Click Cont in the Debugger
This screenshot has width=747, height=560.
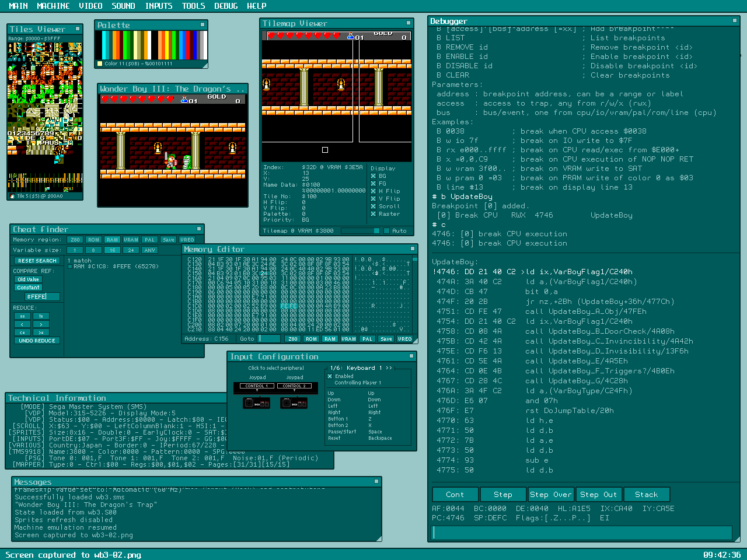click(x=455, y=495)
